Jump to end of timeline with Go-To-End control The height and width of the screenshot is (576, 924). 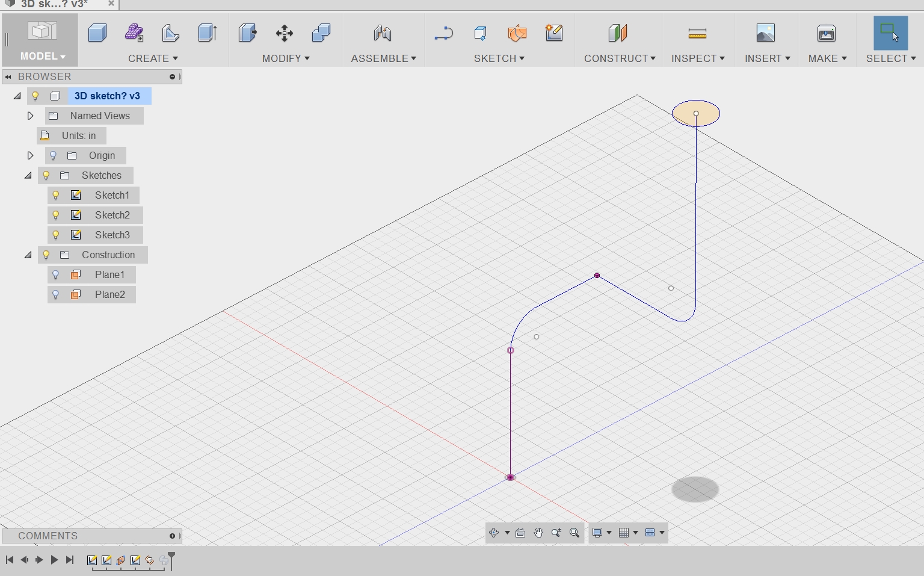click(x=69, y=560)
